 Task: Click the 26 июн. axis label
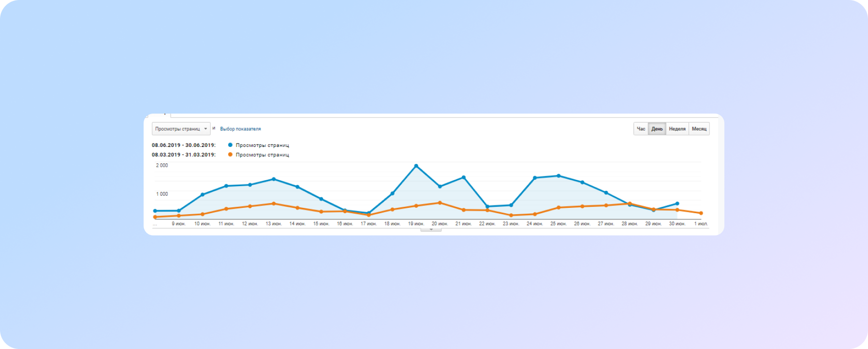pos(582,224)
